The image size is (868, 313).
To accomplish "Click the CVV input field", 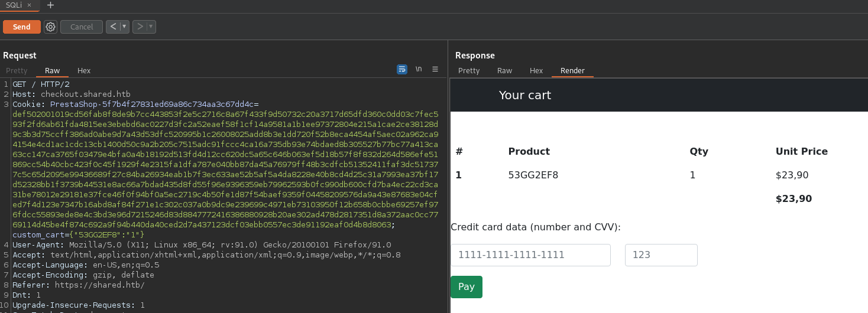I will pos(661,255).
